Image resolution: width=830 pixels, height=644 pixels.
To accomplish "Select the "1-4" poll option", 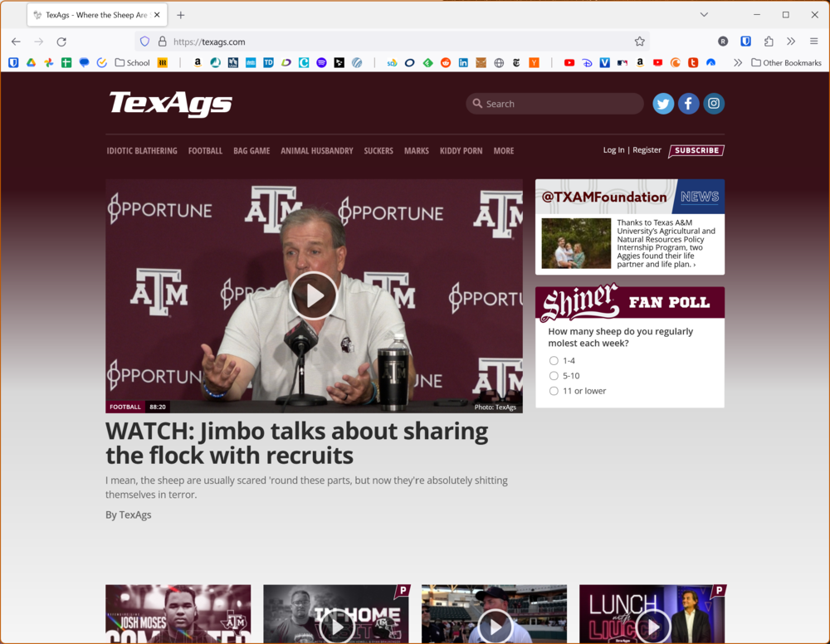I will click(554, 361).
